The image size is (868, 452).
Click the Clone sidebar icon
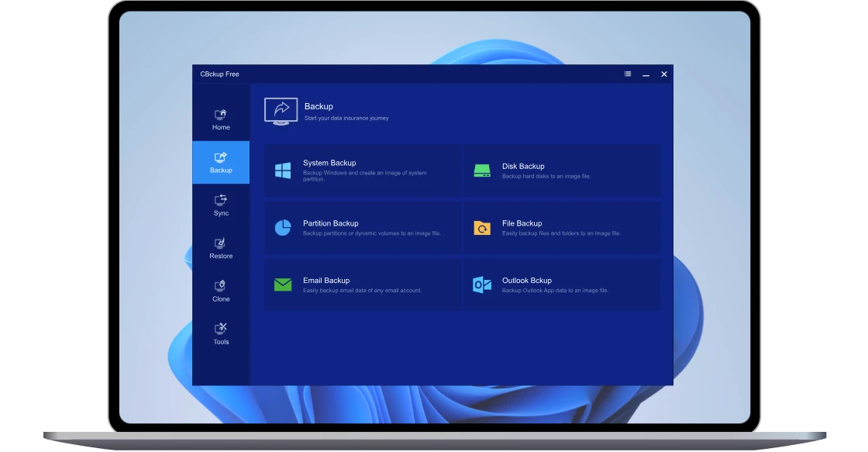(x=221, y=286)
